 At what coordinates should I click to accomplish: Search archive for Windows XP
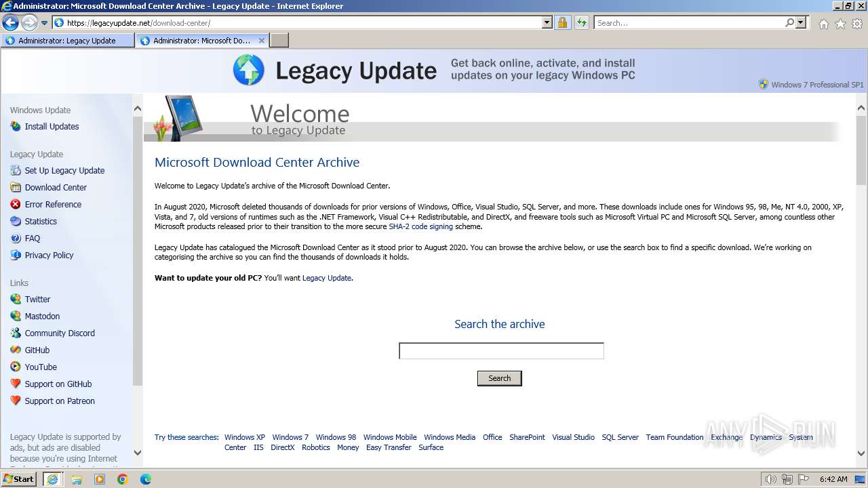click(245, 437)
